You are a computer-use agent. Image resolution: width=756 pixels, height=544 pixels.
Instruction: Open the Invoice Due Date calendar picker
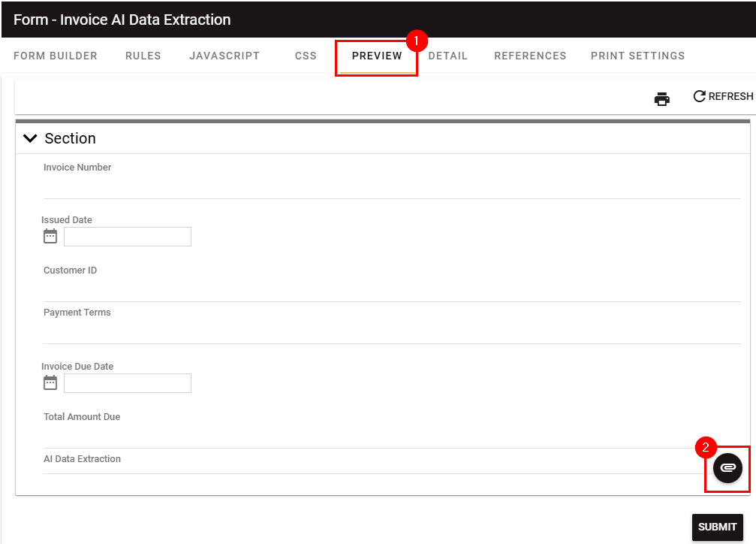pyautogui.click(x=50, y=383)
